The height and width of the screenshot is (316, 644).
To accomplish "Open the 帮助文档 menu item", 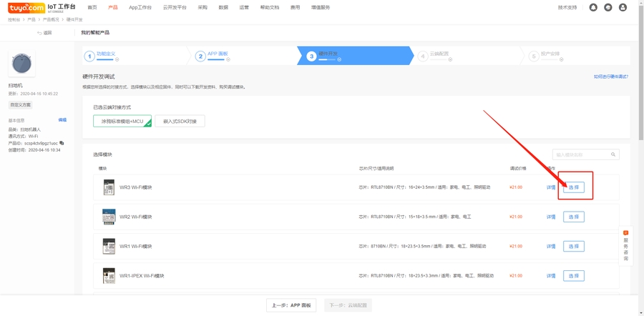I will click(x=270, y=8).
